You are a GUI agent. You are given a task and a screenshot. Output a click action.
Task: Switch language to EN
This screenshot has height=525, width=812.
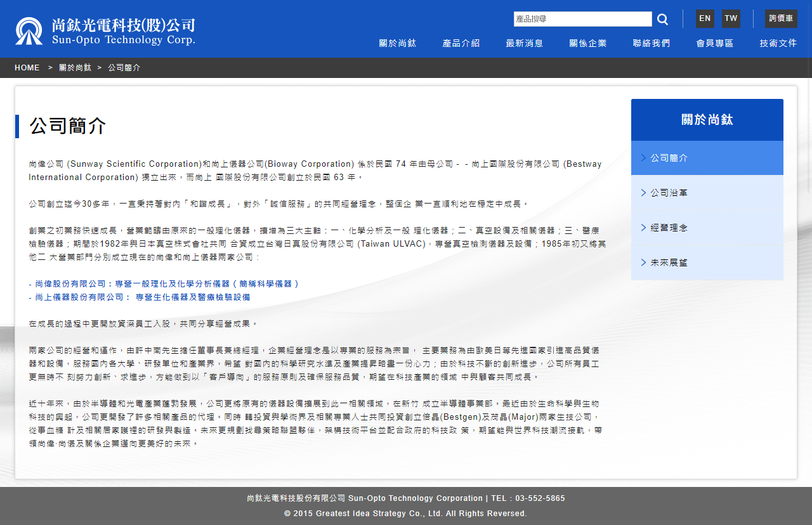pos(705,18)
